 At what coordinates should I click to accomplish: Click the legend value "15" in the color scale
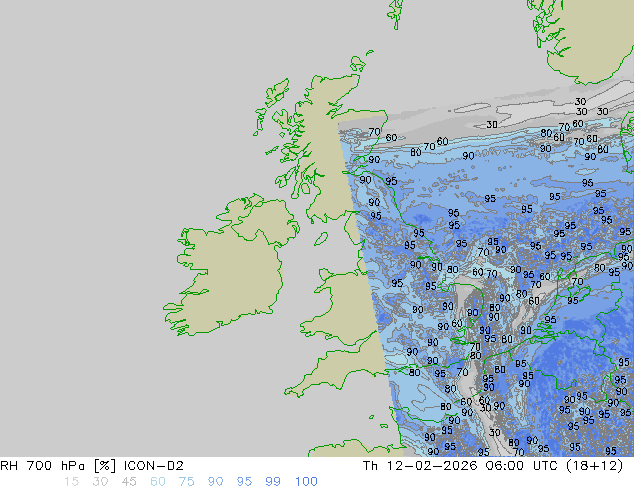click(71, 482)
